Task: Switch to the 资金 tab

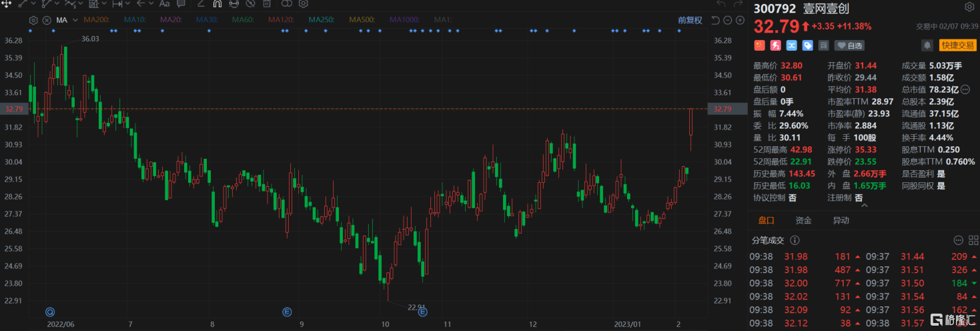Action: pos(804,220)
